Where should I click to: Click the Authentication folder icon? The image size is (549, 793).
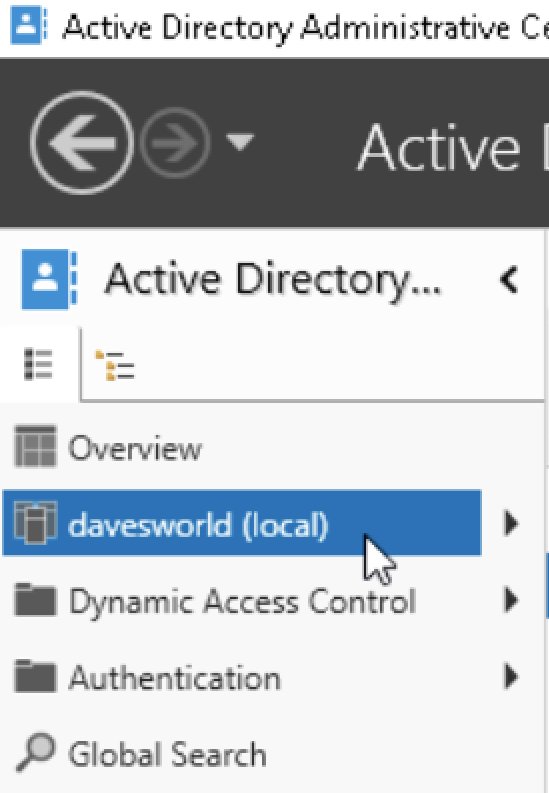coord(35,676)
